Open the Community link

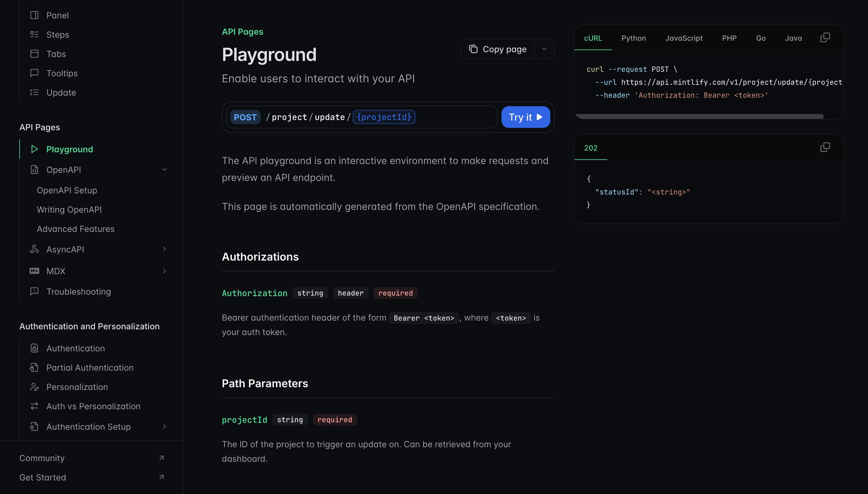click(x=42, y=458)
